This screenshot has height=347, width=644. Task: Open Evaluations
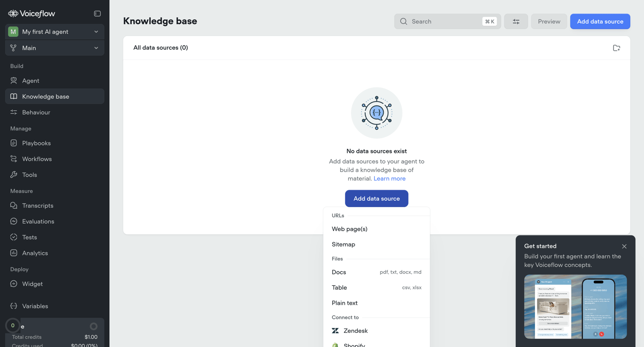click(55, 221)
